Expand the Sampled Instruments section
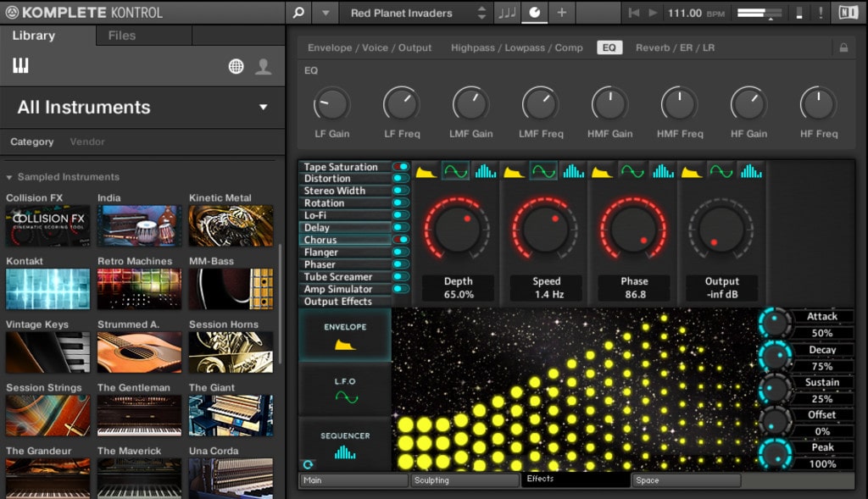The image size is (868, 499). tap(68, 176)
